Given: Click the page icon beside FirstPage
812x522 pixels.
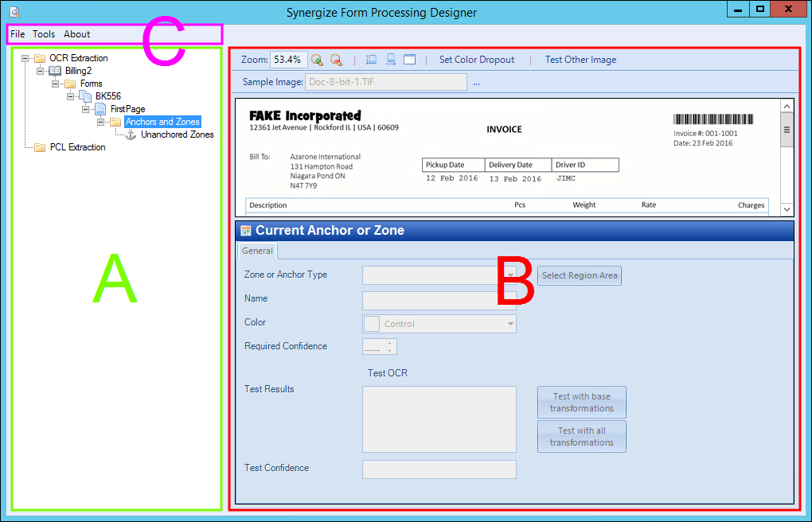Looking at the screenshot, I should pyautogui.click(x=100, y=108).
